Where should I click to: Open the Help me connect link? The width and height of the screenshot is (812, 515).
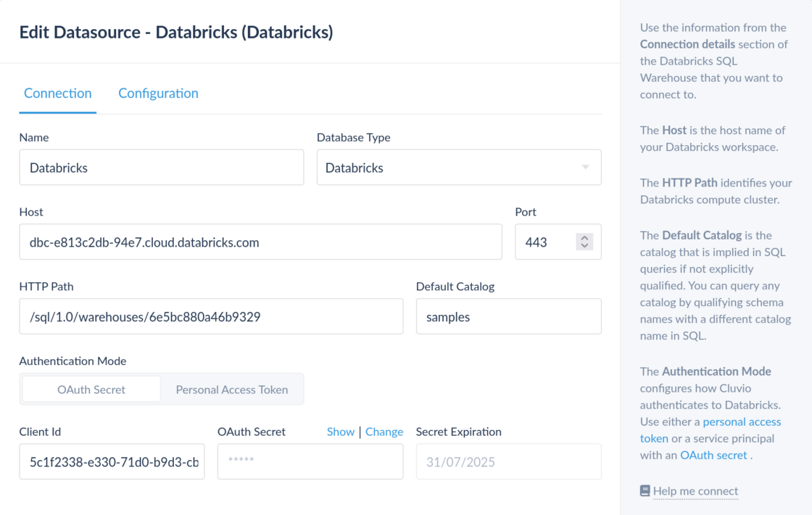[695, 490]
